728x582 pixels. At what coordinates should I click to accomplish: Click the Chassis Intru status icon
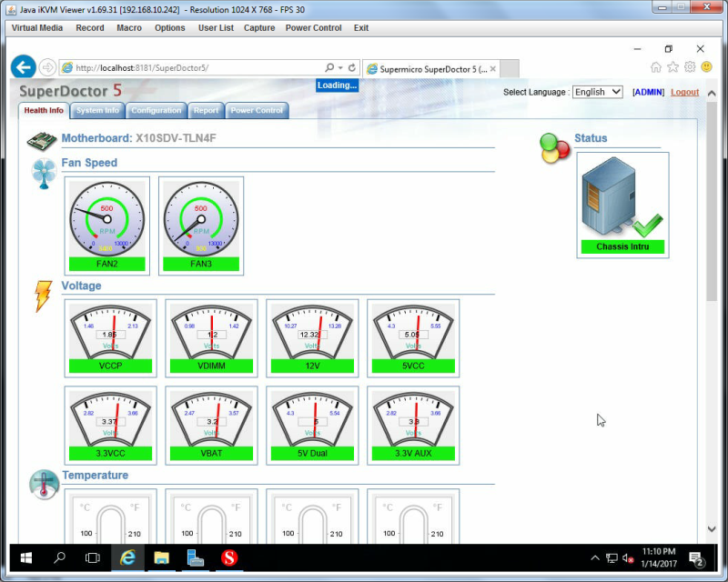(x=622, y=205)
